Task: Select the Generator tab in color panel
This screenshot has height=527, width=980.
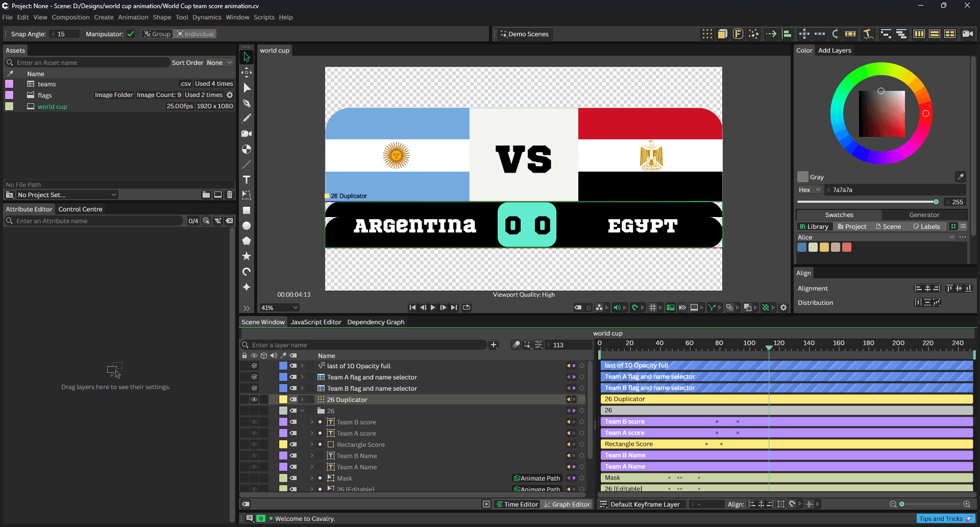Action: 924,214
